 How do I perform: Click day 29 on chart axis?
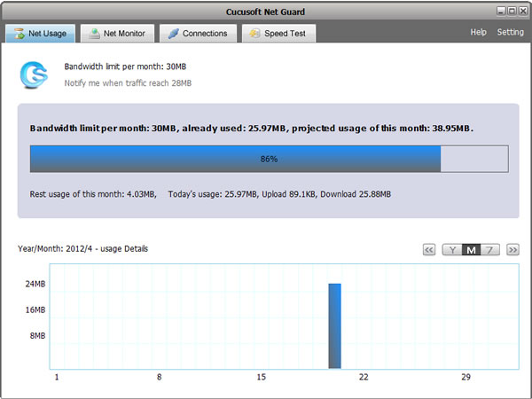tap(465, 377)
